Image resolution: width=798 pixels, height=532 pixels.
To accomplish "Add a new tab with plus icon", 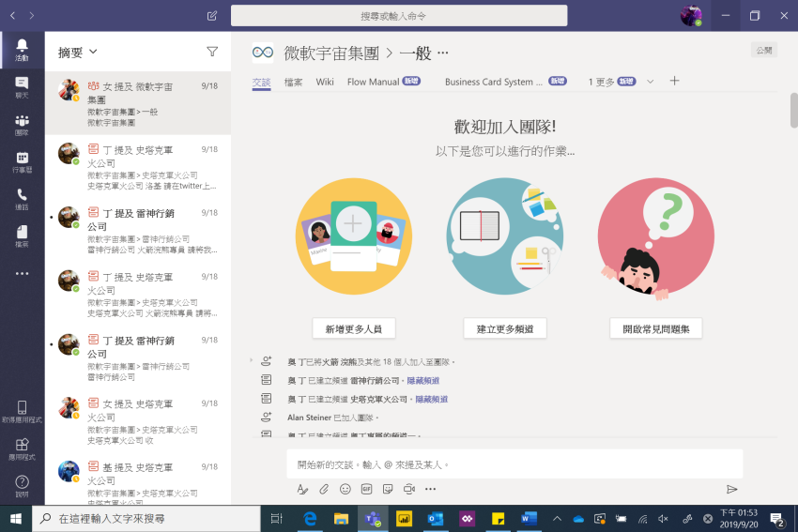I will 674,81.
